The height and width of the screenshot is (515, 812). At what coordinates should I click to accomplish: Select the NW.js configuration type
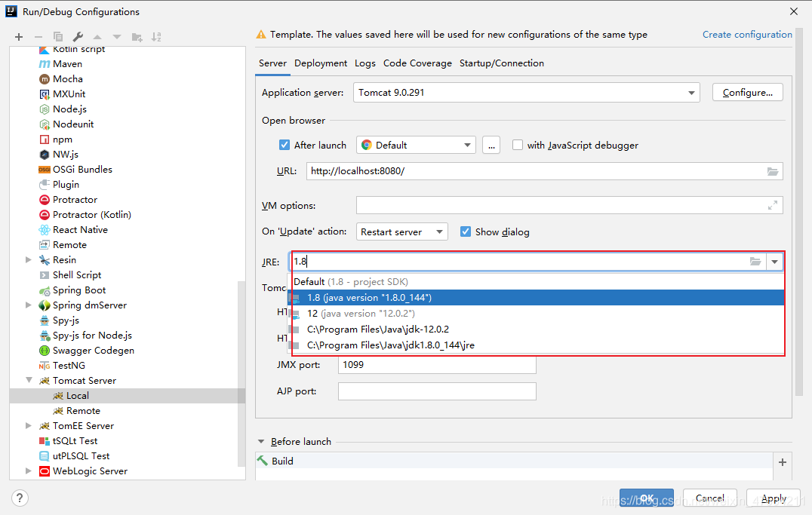65,155
